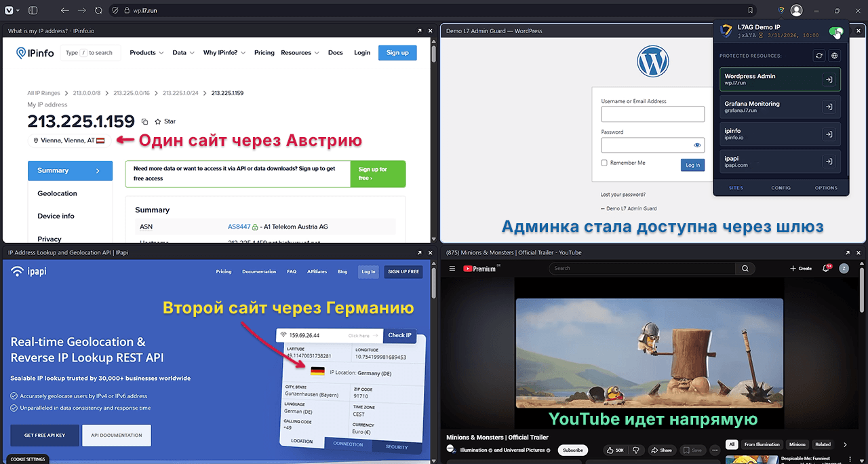Select the From Illumination chip on YouTube
The width and height of the screenshot is (868, 464).
(x=762, y=444)
